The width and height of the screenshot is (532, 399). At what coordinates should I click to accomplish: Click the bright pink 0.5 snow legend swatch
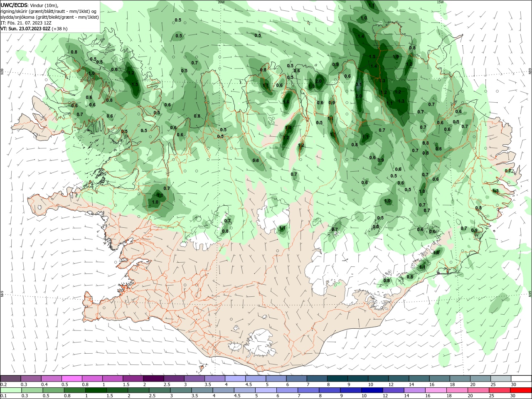pyautogui.click(x=72, y=379)
